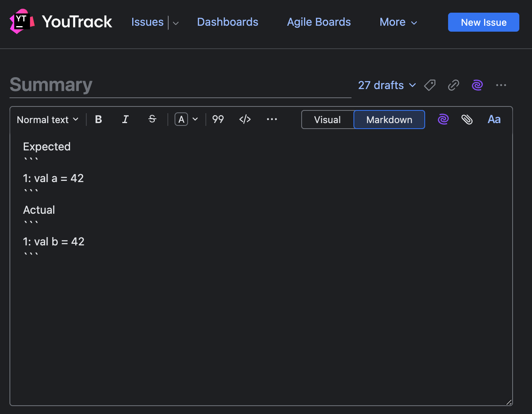532x414 pixels.
Task: Go to Issues page
Action: [147, 22]
